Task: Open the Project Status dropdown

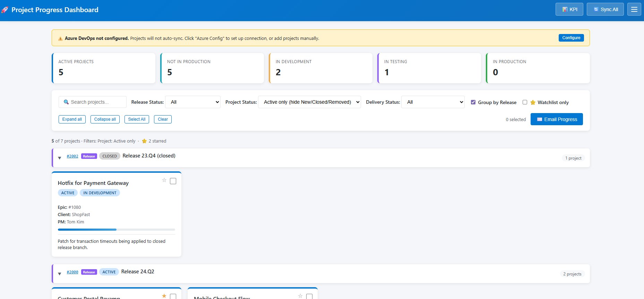Action: (x=309, y=102)
